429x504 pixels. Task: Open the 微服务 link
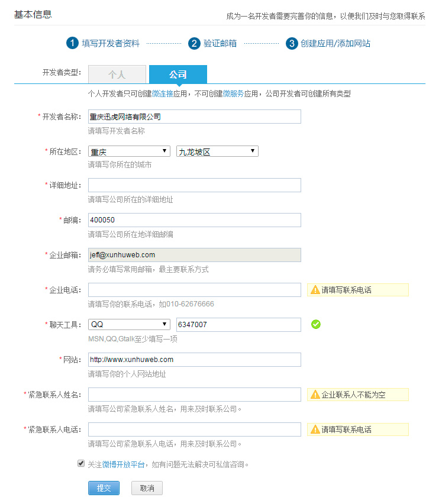click(x=234, y=94)
